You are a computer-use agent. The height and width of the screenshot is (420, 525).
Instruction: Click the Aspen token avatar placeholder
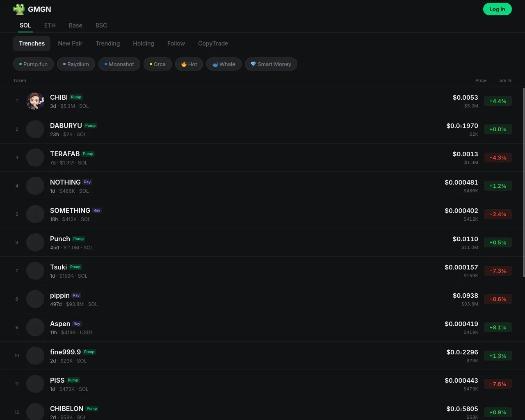click(x=35, y=327)
